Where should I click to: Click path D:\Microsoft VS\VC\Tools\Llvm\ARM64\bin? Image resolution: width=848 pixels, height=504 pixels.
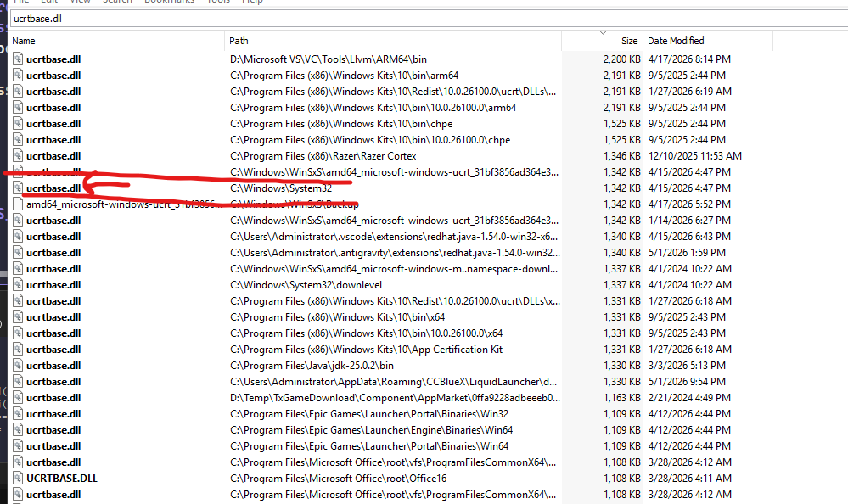(x=329, y=59)
